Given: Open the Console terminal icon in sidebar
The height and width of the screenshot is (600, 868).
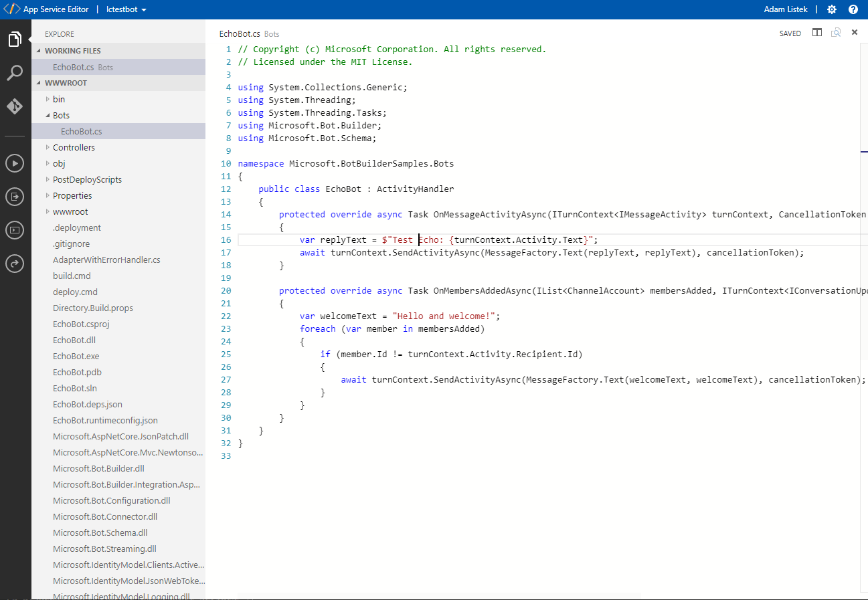Looking at the screenshot, I should coord(15,230).
